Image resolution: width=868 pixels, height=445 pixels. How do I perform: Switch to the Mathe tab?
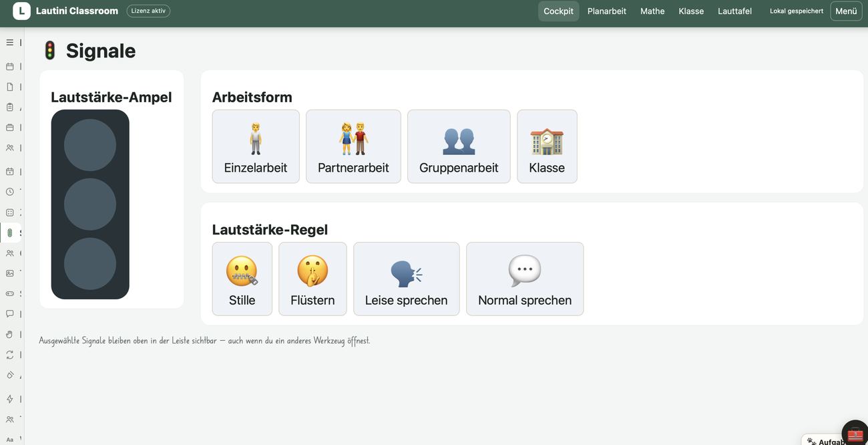[x=652, y=11]
